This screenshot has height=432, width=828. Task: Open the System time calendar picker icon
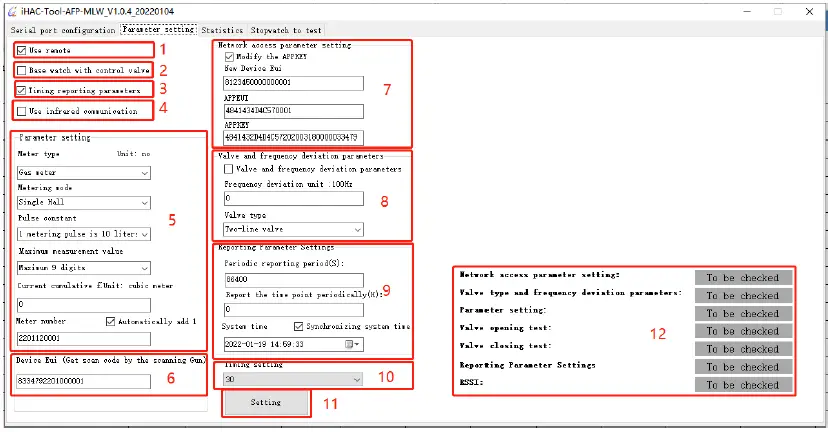352,344
